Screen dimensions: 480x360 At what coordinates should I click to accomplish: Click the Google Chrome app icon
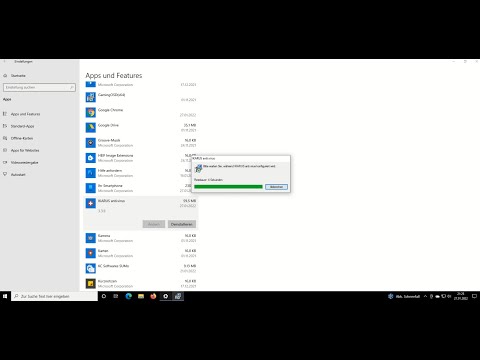(x=91, y=112)
